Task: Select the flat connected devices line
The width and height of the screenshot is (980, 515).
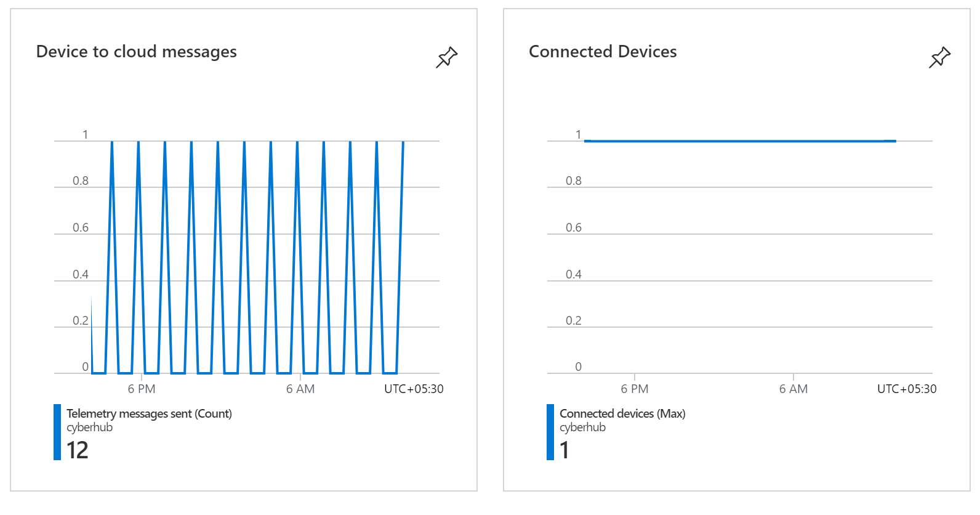Action: (x=739, y=140)
